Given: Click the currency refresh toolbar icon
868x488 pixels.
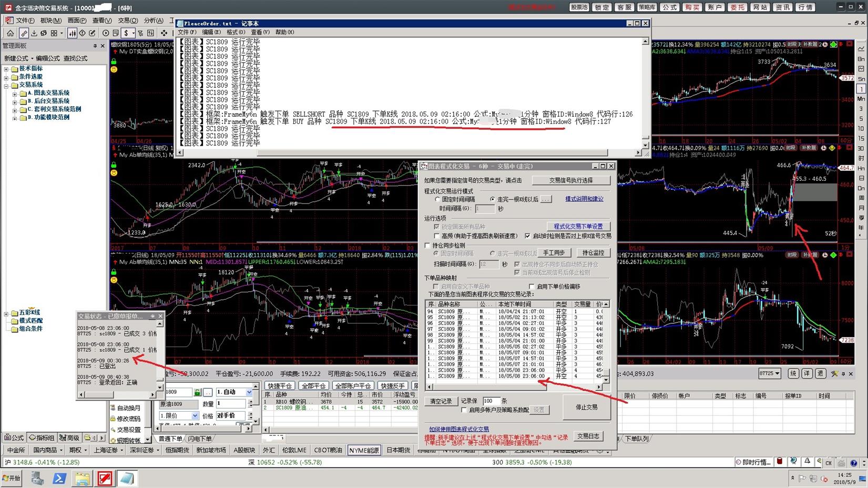Looking at the screenshot, I should (x=44, y=33).
